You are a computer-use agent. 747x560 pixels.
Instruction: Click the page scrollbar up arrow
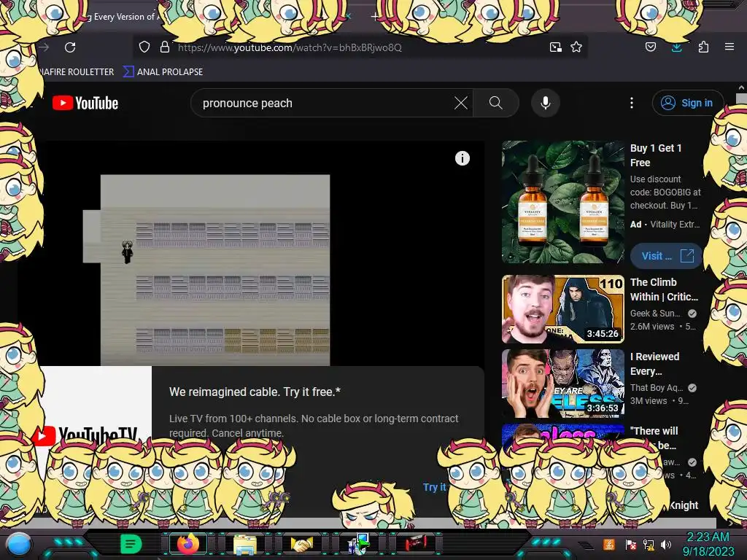741,87
